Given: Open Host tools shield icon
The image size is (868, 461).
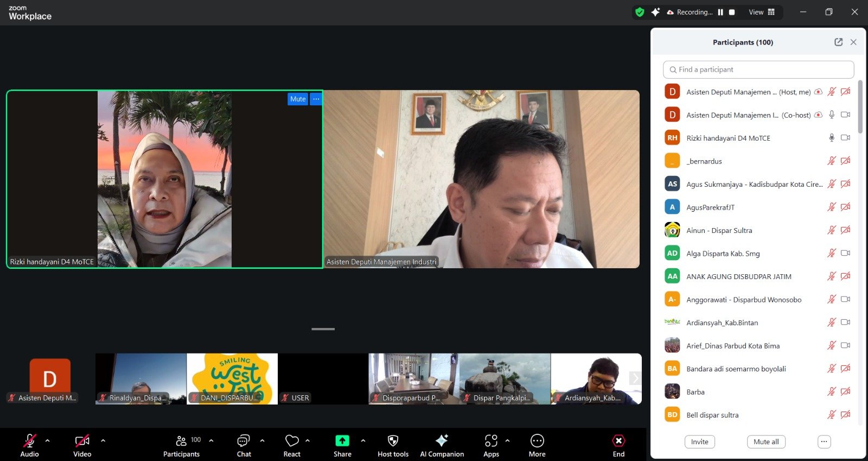Looking at the screenshot, I should click(393, 441).
